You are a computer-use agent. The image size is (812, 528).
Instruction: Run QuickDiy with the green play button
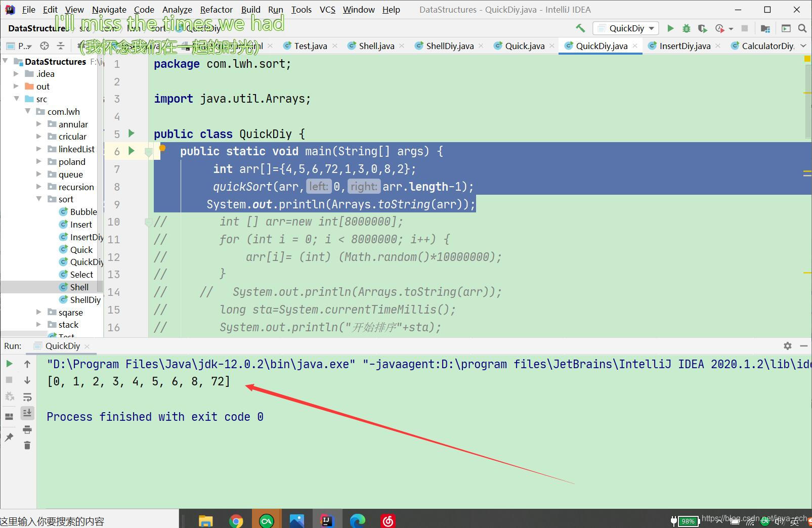670,28
